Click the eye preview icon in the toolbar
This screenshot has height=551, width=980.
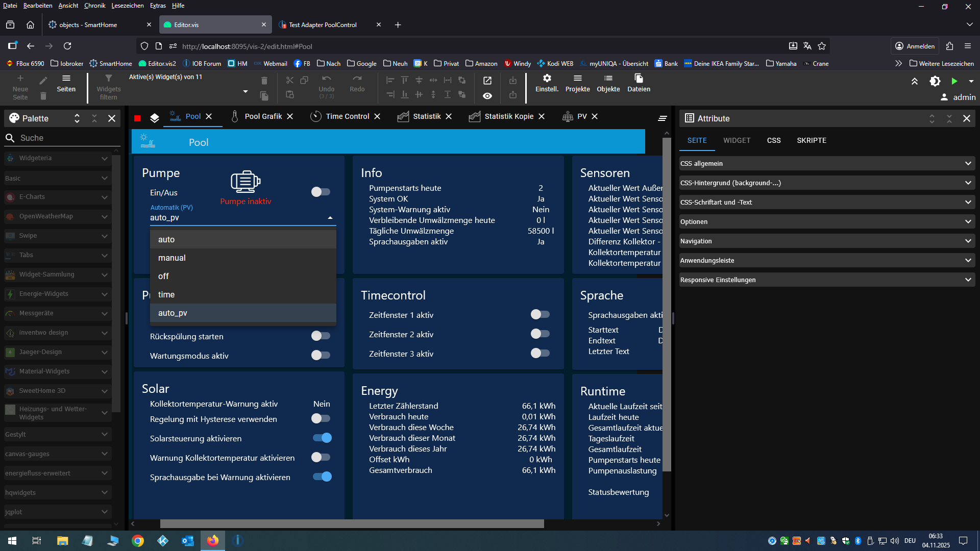click(487, 95)
